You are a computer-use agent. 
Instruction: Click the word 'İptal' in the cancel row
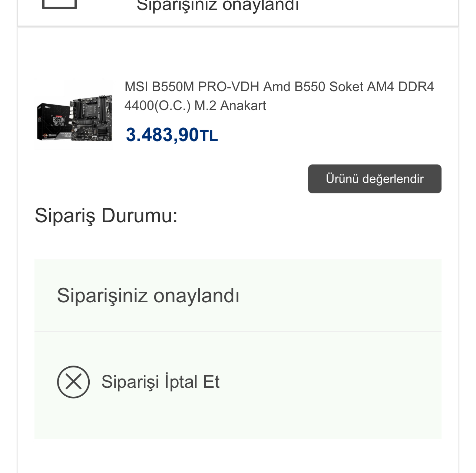pyautogui.click(x=181, y=382)
